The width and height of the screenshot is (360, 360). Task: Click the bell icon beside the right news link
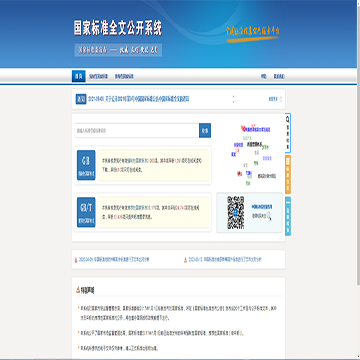tap(186, 260)
